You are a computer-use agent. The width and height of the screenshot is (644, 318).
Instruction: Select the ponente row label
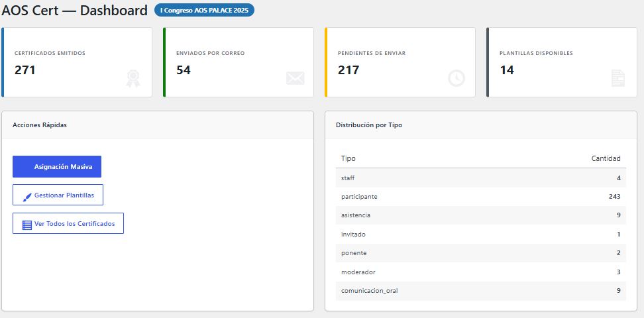(354, 253)
